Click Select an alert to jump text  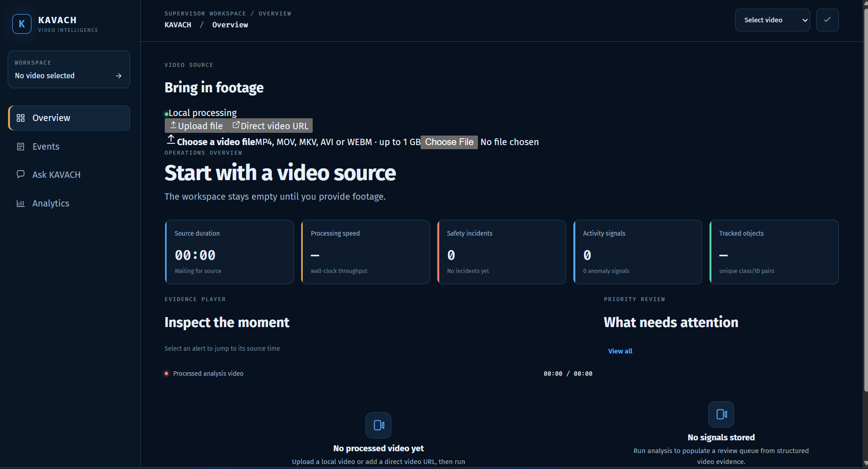222,348
